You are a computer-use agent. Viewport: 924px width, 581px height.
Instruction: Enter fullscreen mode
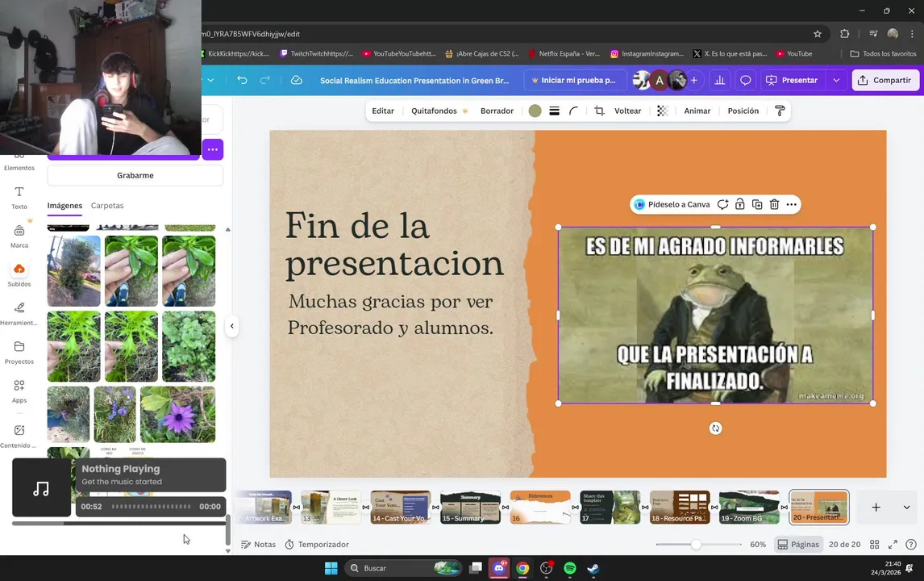click(893, 545)
